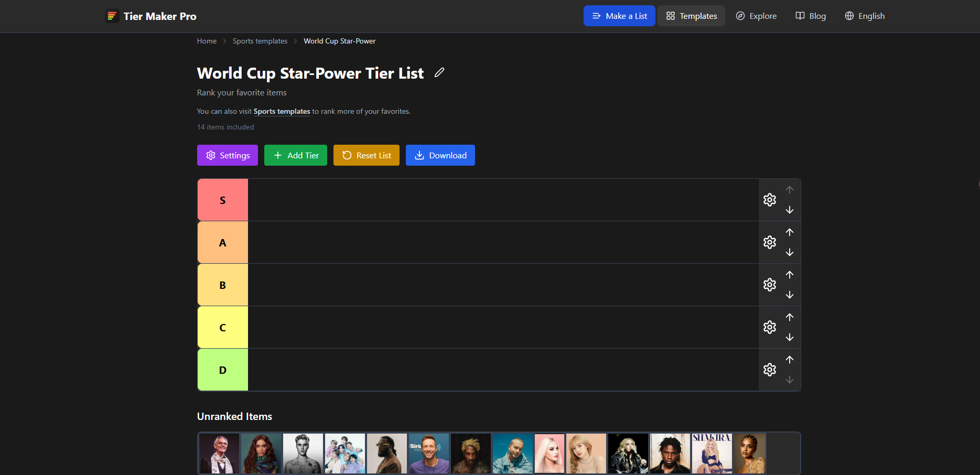Click the Tier Maker Pro logo

[151, 16]
